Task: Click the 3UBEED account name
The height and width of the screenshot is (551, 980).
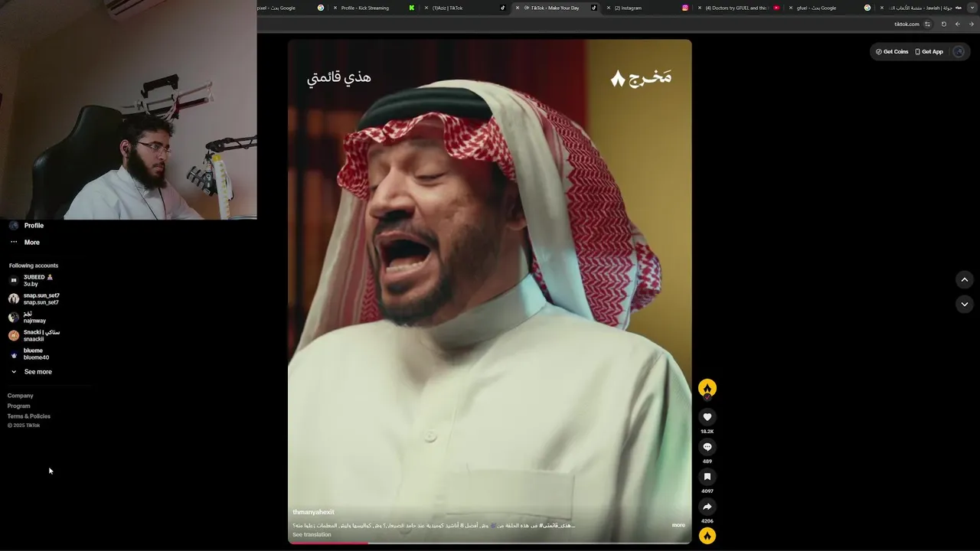Action: (38, 277)
